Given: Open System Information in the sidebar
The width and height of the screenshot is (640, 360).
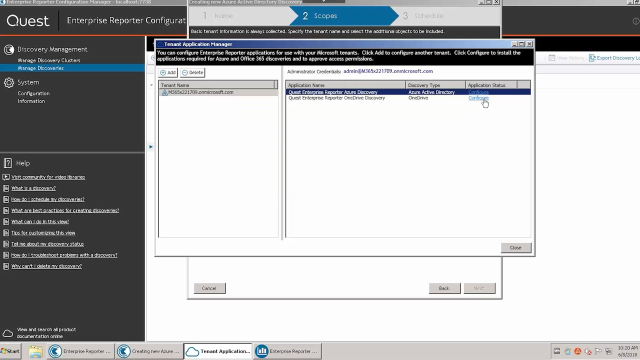Looking at the screenshot, I should [x=31, y=101].
